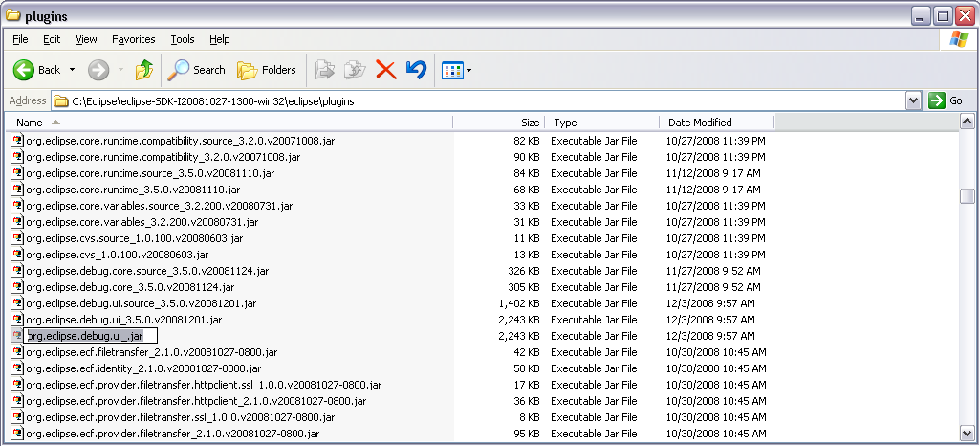Select icon of org.eclipse.debug.ui_3.5.0.v20081201 jar

pyautogui.click(x=17, y=320)
